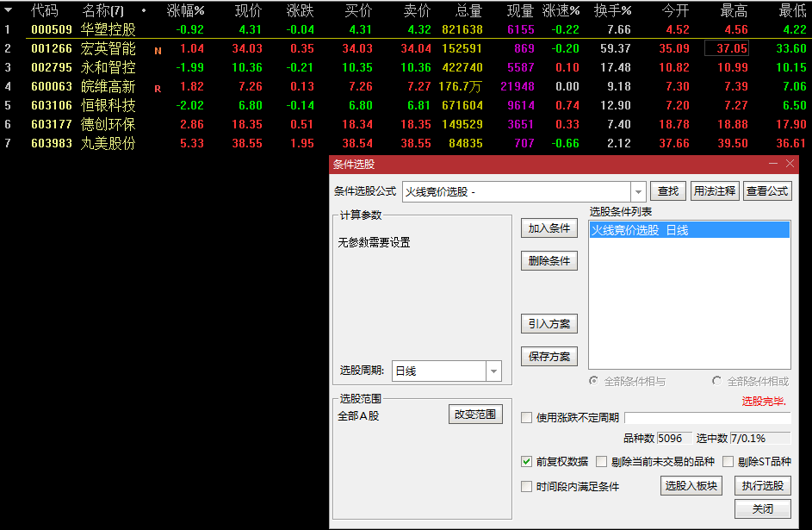This screenshot has height=530, width=812.
Task: Run 执行选股 button
Action: [763, 485]
